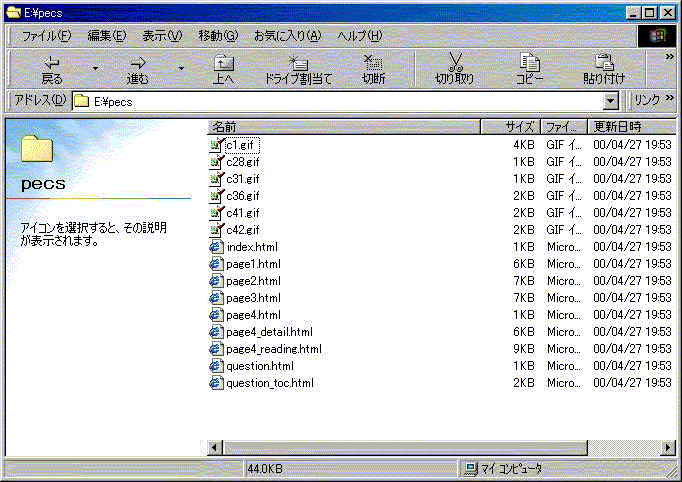Screen dimensions: 682x482
Task: Click the Windows logo throbber
Action: (657, 36)
